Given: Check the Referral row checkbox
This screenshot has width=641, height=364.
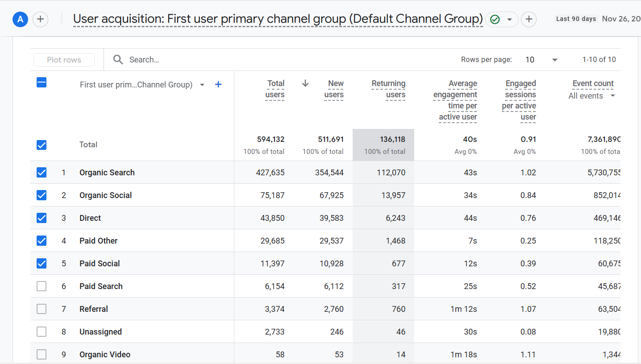Looking at the screenshot, I should click(x=42, y=309).
